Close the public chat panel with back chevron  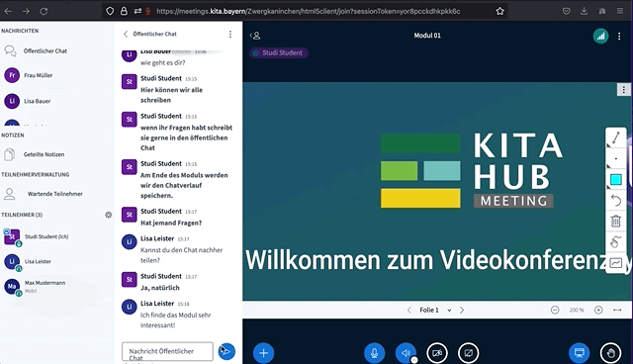click(126, 34)
